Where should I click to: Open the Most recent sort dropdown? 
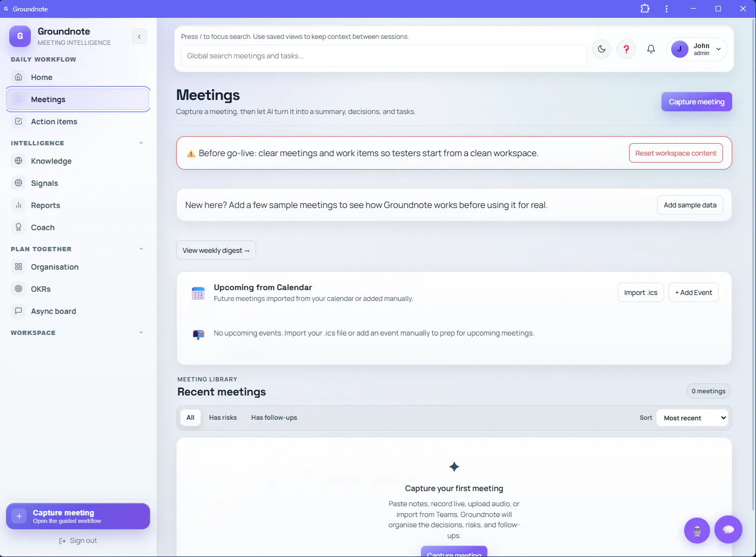[x=692, y=418]
